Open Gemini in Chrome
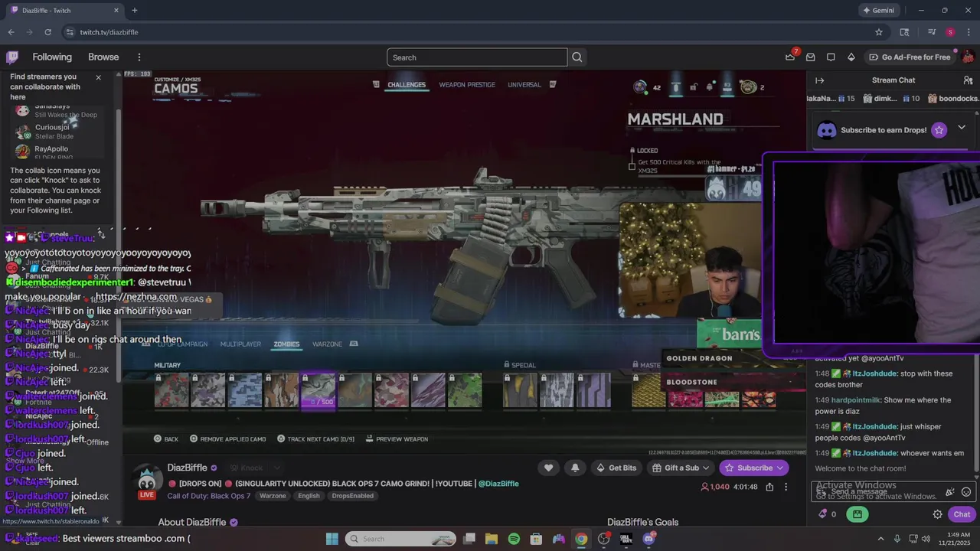The width and height of the screenshot is (980, 551). pos(877,10)
